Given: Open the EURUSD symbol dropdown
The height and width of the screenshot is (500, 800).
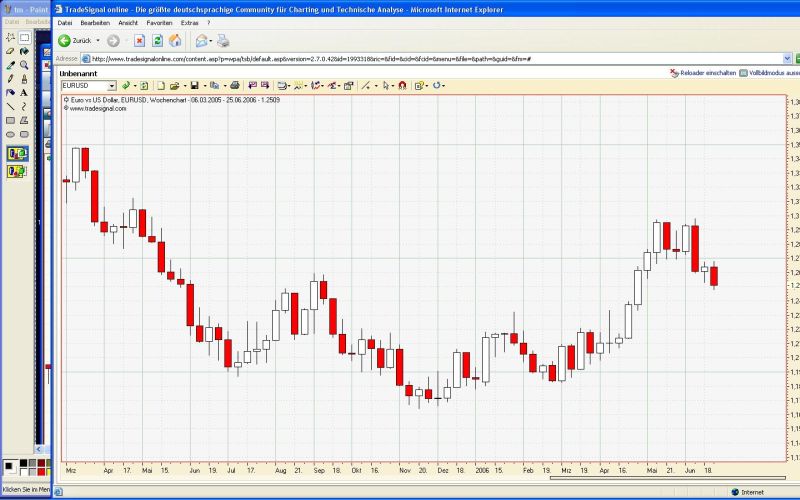Looking at the screenshot, I should coord(112,86).
